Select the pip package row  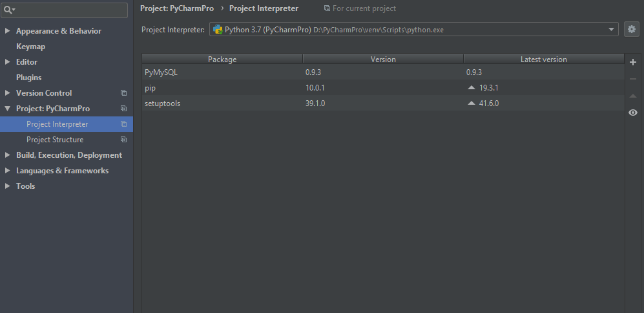point(383,87)
